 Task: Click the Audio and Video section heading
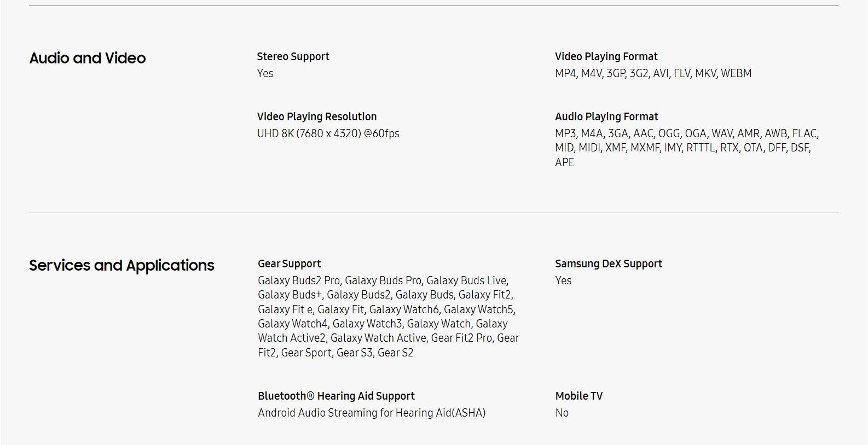88,58
